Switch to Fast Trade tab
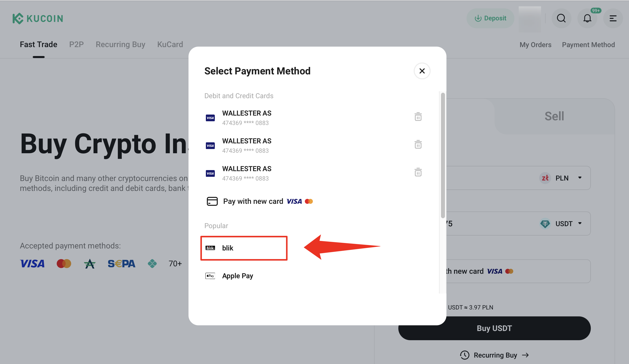Viewport: 629px width, 364px height. tap(38, 44)
